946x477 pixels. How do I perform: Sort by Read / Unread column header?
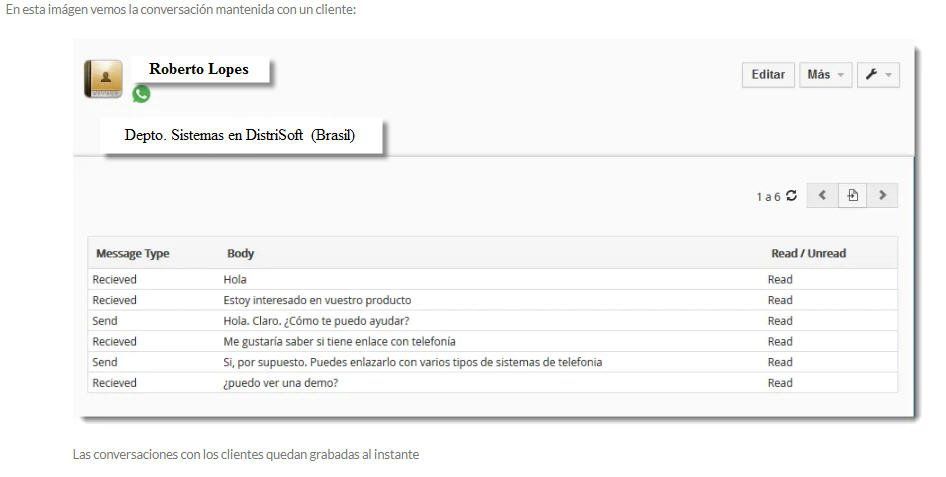point(808,253)
